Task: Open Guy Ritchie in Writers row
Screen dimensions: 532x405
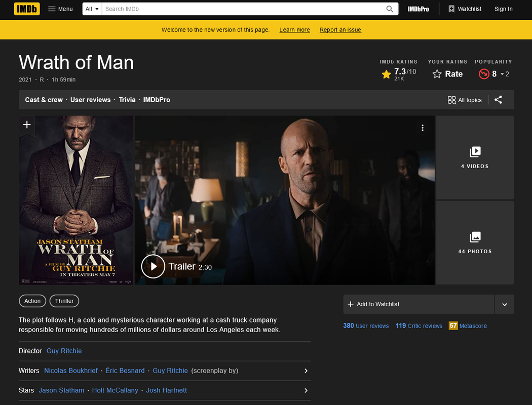Action: click(170, 371)
